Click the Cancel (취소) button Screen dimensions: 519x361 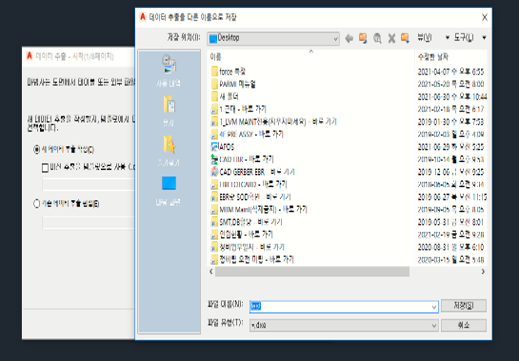(464, 325)
